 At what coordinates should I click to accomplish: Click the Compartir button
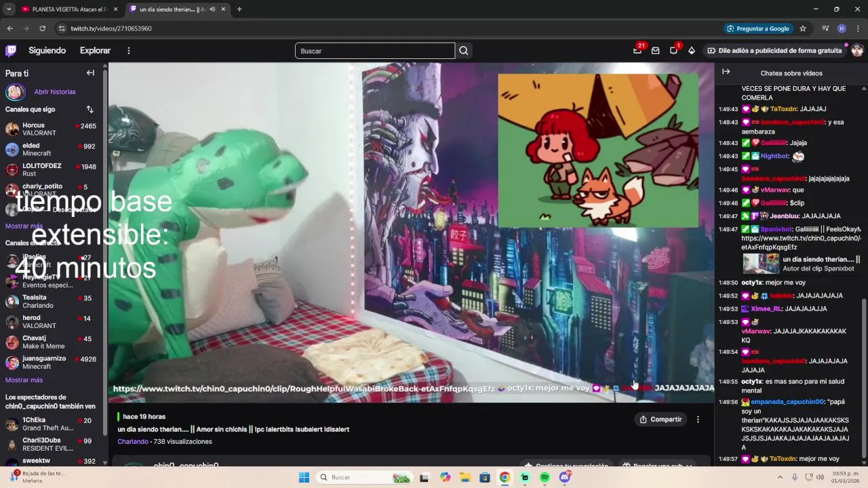pyautogui.click(x=660, y=420)
